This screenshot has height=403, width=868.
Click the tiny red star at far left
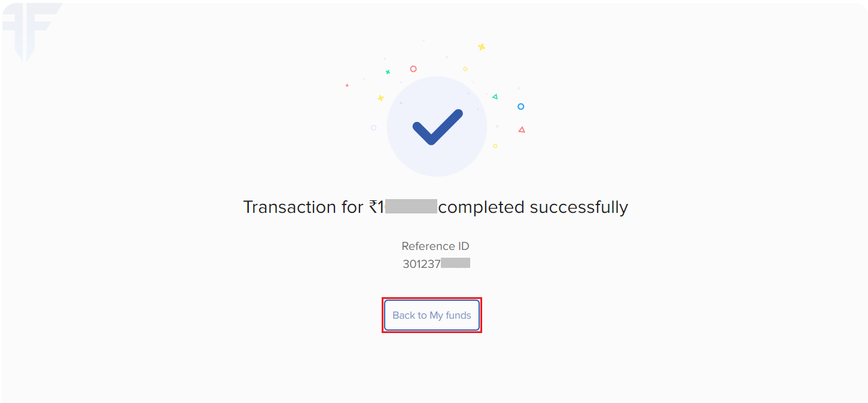pyautogui.click(x=347, y=86)
